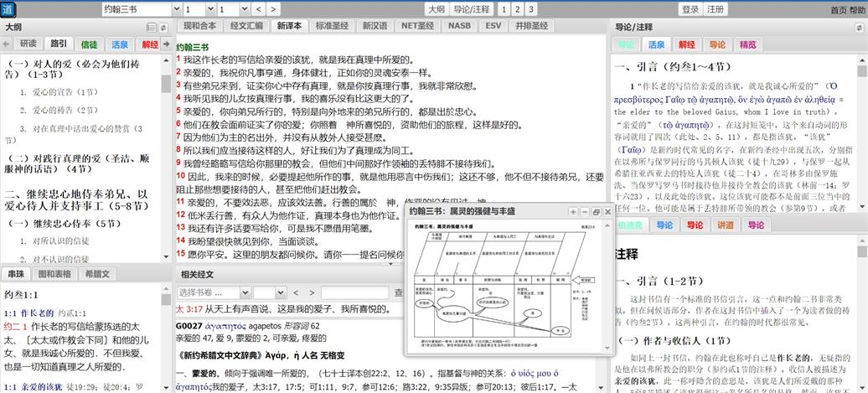Viewport: 868px width, 393px height.
Task: Click the blue 道 app logo icon
Action: (x=8, y=9)
